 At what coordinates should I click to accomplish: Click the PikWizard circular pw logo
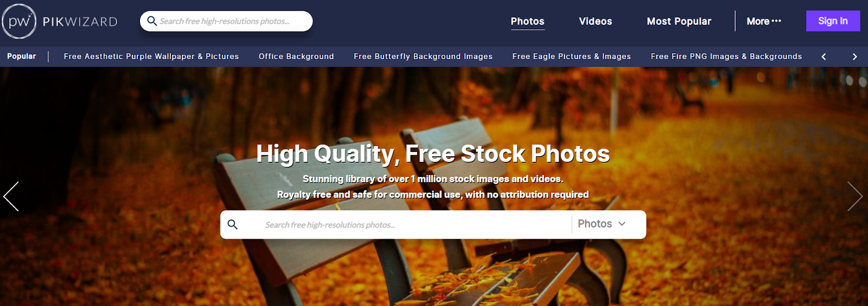[19, 21]
